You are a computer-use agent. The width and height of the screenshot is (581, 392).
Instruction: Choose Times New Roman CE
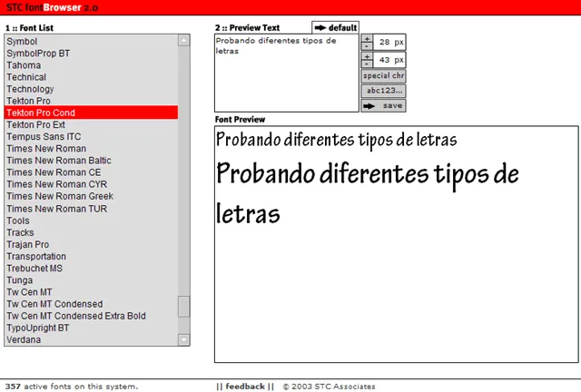[91, 171]
